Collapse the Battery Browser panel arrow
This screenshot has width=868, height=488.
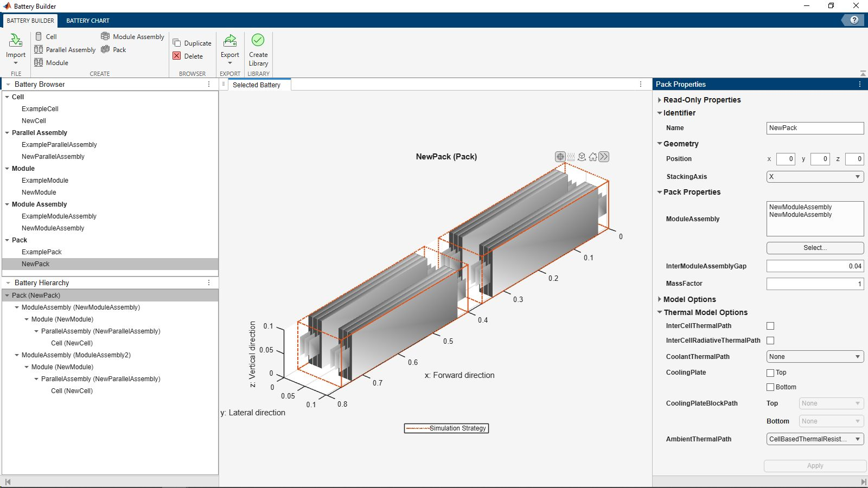(8, 85)
